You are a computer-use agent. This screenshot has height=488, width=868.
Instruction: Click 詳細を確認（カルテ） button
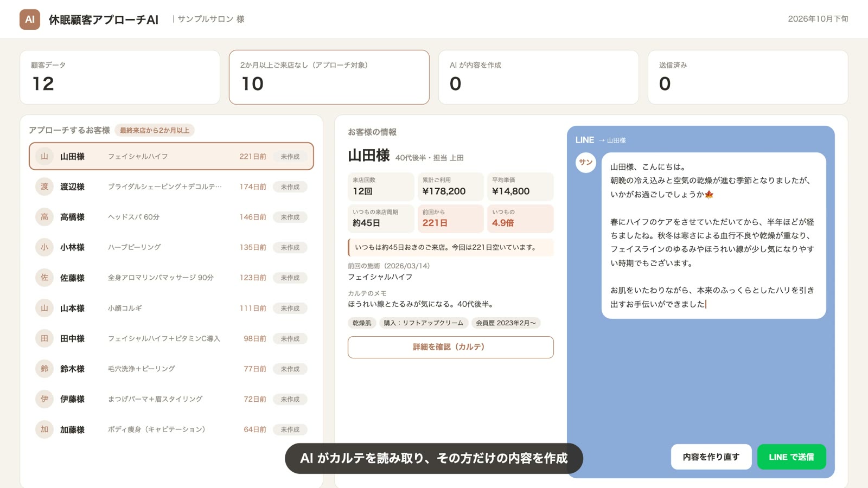point(451,347)
